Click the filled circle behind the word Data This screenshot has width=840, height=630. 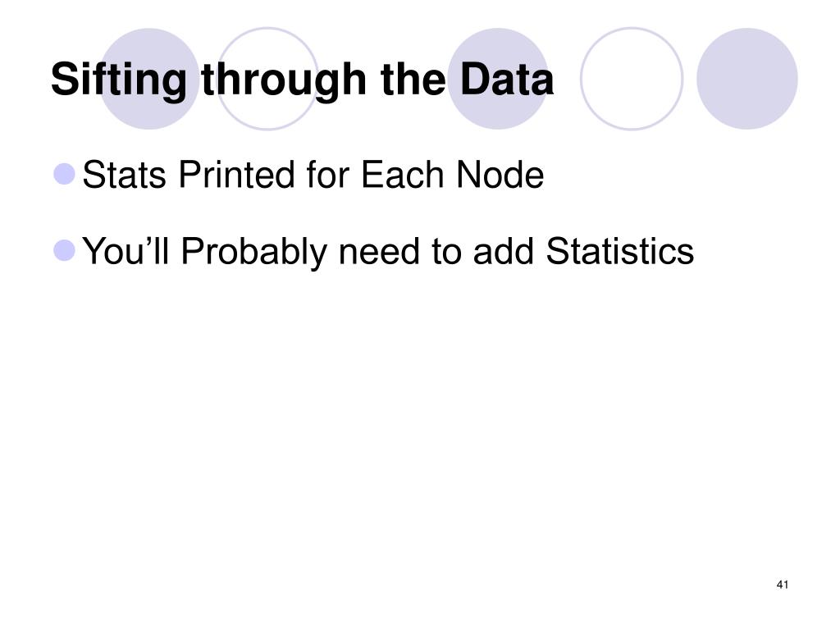[x=498, y=79]
